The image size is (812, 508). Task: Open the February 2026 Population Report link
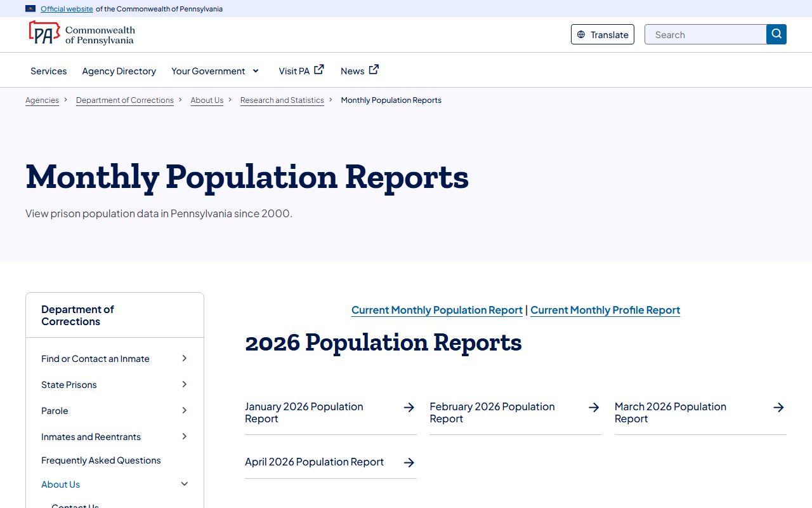tap(492, 413)
